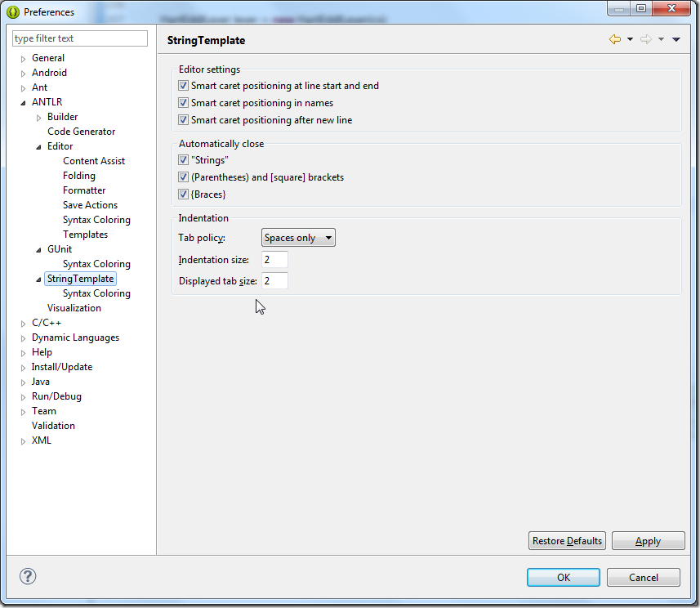Select Content Assist under Editor
This screenshot has width=700, height=608.
coord(94,161)
